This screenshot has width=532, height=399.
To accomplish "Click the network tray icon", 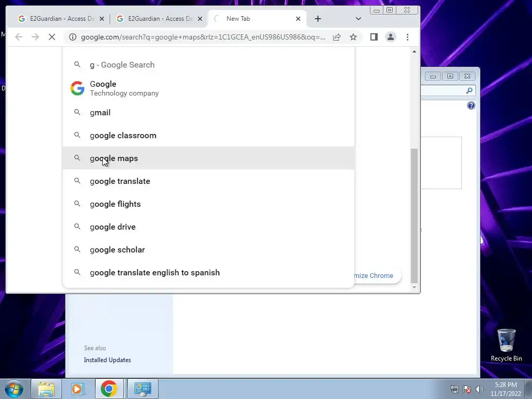I will tap(454, 389).
